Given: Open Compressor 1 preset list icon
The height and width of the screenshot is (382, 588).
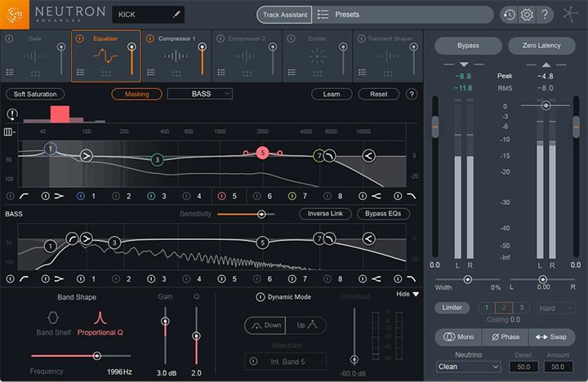Looking at the screenshot, I should pos(151,72).
